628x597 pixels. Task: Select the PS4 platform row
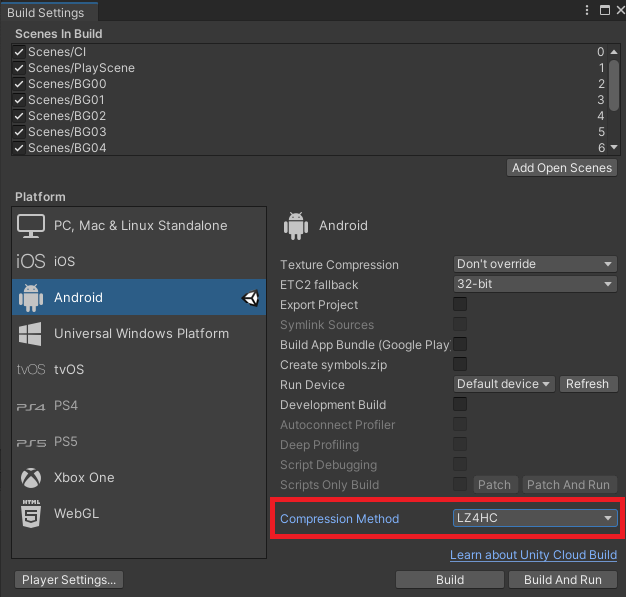[x=139, y=406]
